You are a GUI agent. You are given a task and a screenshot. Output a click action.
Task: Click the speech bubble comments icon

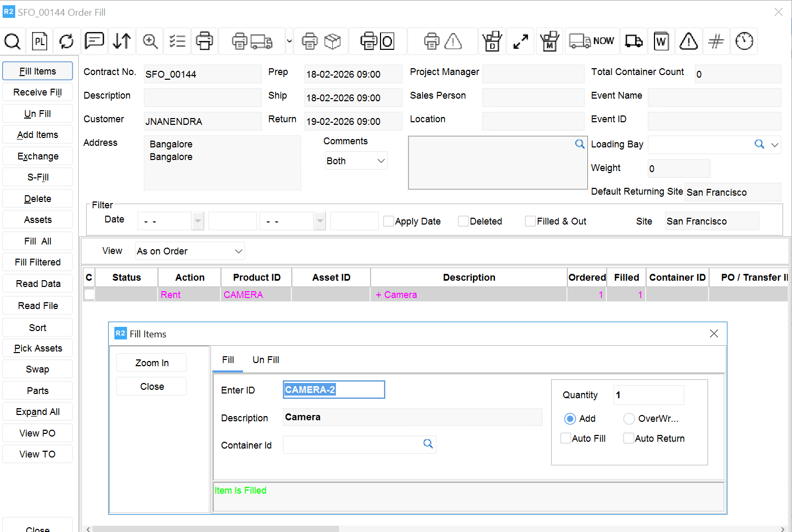tap(94, 41)
